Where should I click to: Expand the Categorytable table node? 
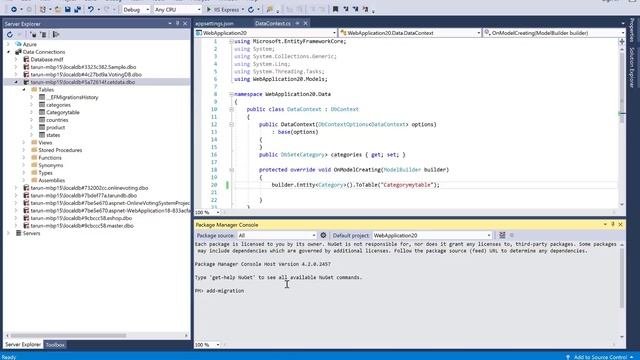(x=31, y=112)
